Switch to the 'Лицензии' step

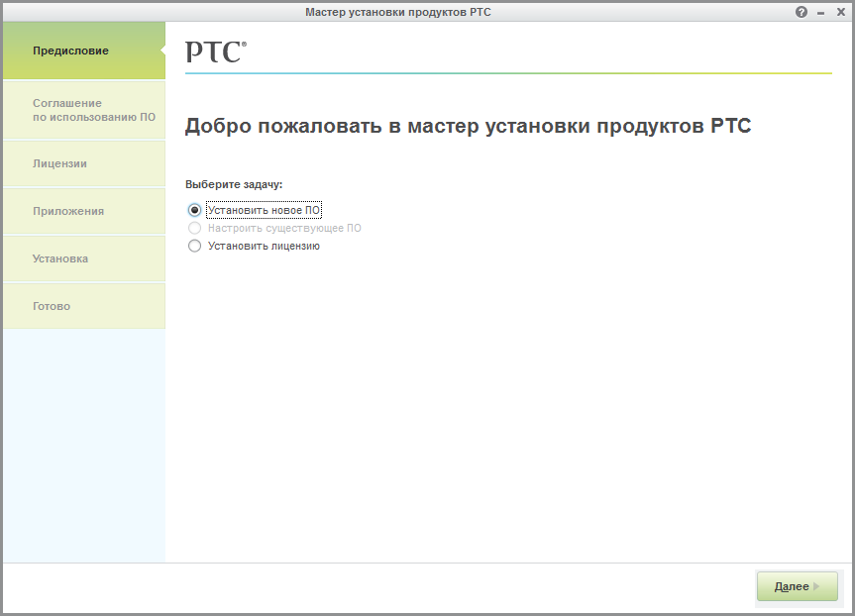(x=84, y=164)
